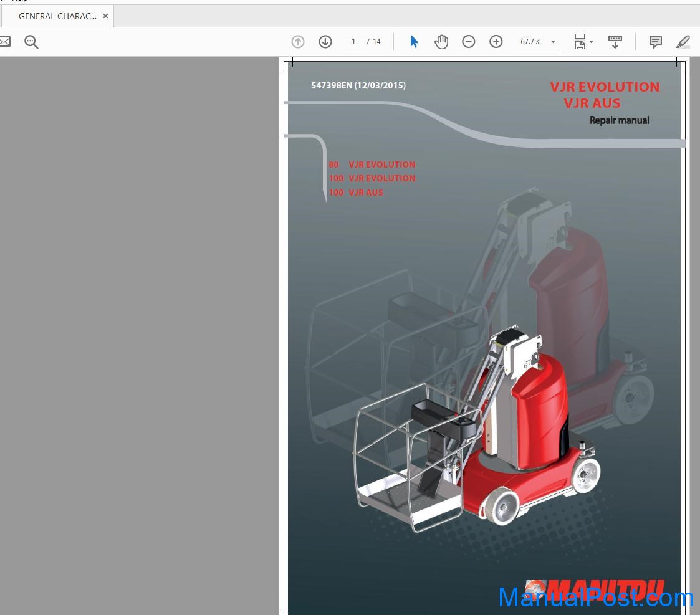Click the "VJR AUS" title text

(592, 103)
